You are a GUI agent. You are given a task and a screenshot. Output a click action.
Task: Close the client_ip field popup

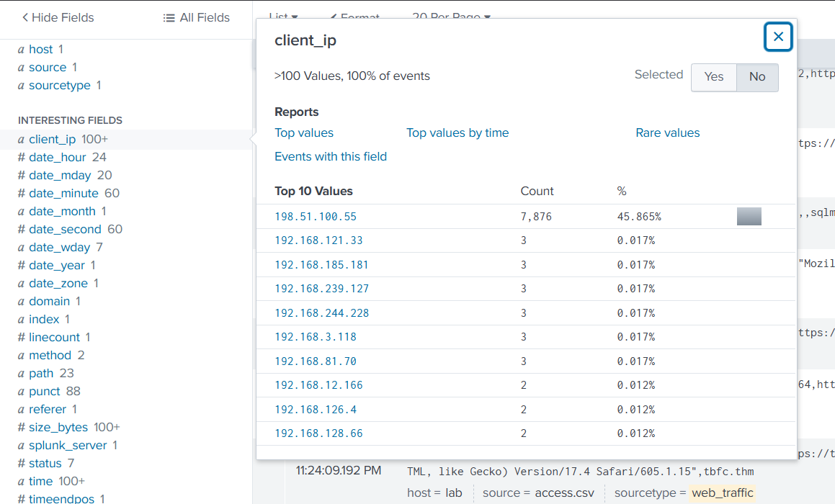[x=778, y=37]
